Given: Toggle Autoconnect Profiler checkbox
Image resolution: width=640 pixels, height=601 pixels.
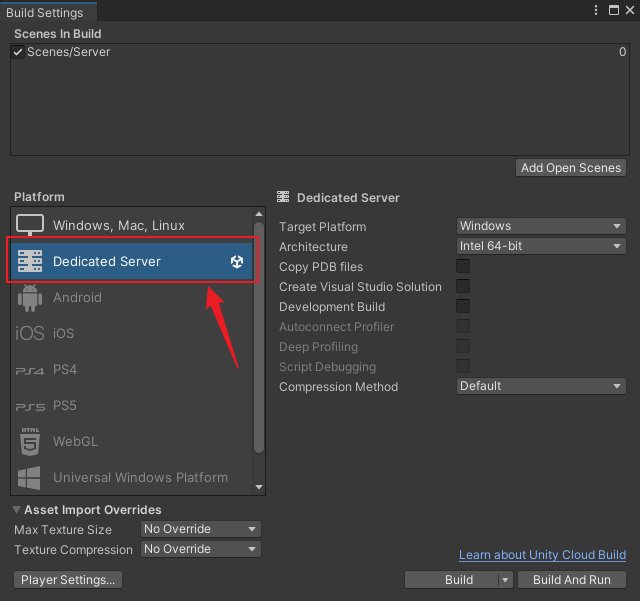Looking at the screenshot, I should click(463, 326).
